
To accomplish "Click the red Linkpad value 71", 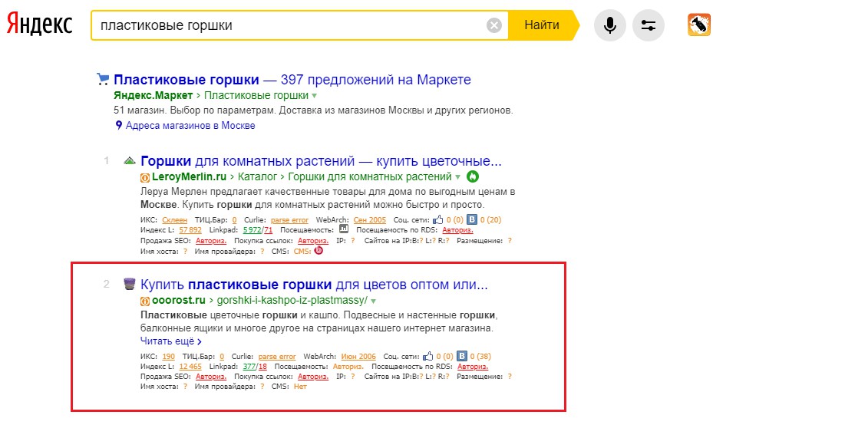I will coord(269,230).
